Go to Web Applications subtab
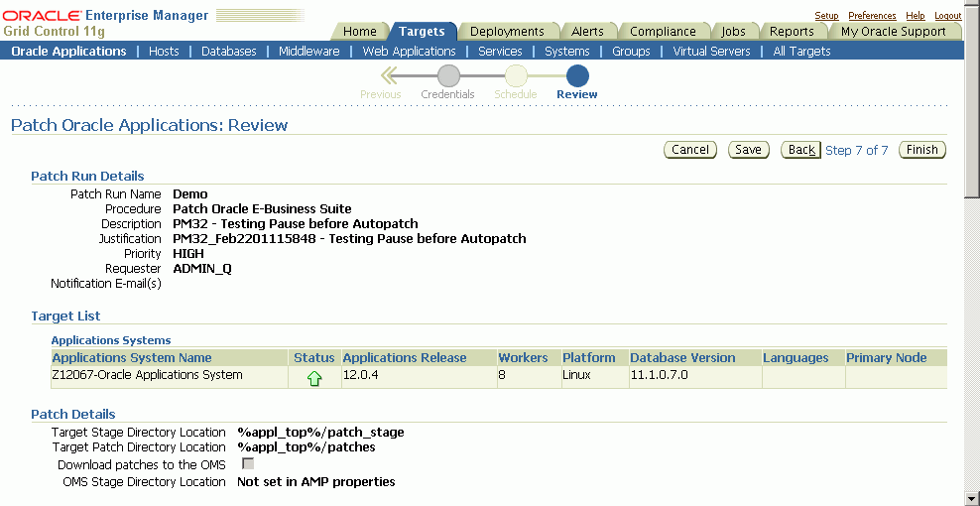This screenshot has height=506, width=980. pos(409,52)
